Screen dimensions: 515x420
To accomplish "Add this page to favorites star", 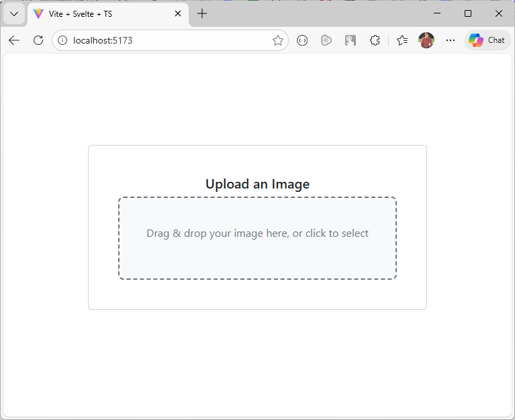I will coord(278,40).
